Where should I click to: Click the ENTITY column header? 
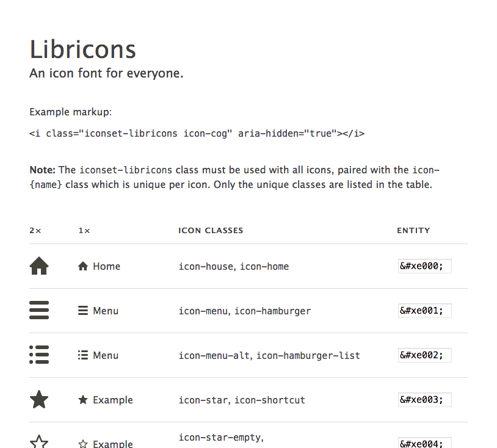click(413, 231)
